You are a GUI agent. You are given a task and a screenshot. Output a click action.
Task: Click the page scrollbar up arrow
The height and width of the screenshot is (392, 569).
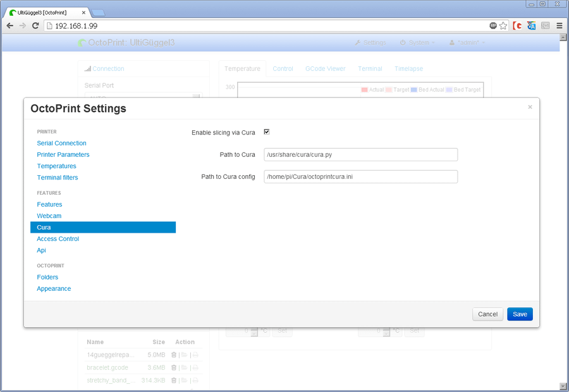pos(563,37)
